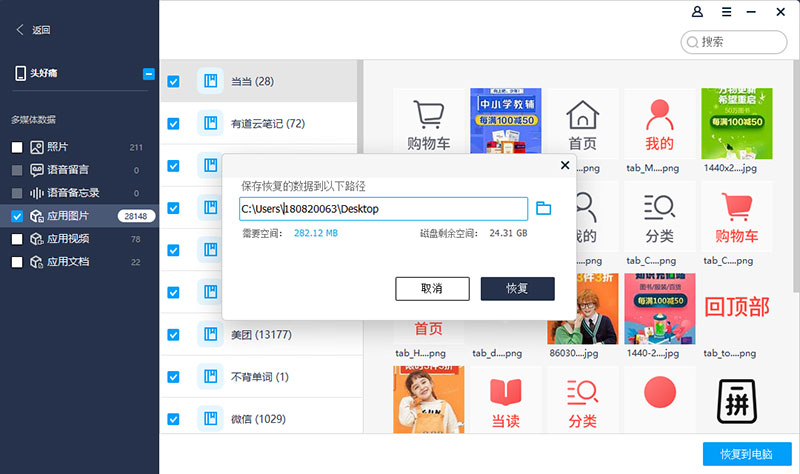Uncheck the 应用图片 checkbox
Screen dimensions: 800x474
pyautogui.click(x=17, y=216)
